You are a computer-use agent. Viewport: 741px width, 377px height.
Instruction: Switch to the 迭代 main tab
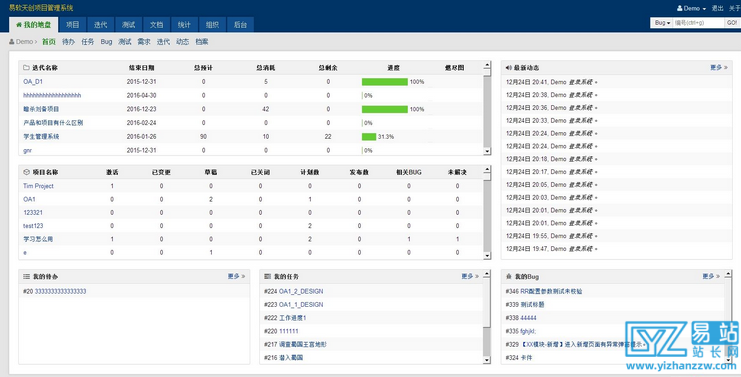click(100, 25)
